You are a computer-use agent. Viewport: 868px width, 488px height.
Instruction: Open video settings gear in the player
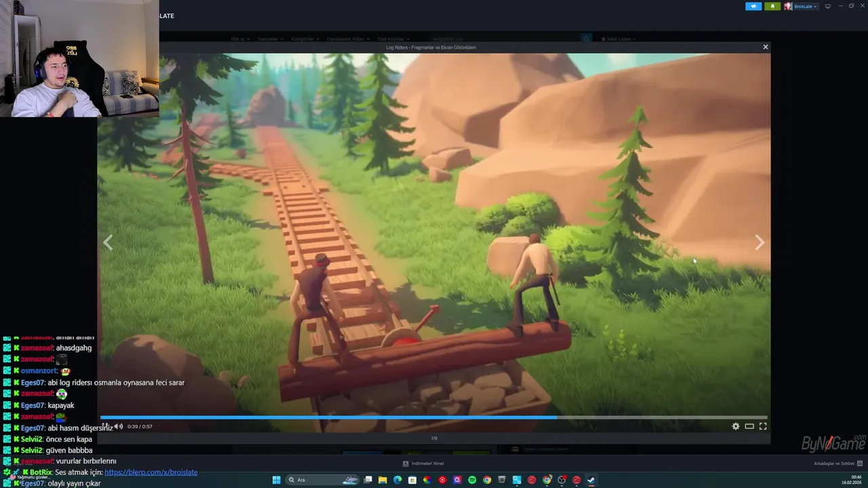pyautogui.click(x=736, y=426)
